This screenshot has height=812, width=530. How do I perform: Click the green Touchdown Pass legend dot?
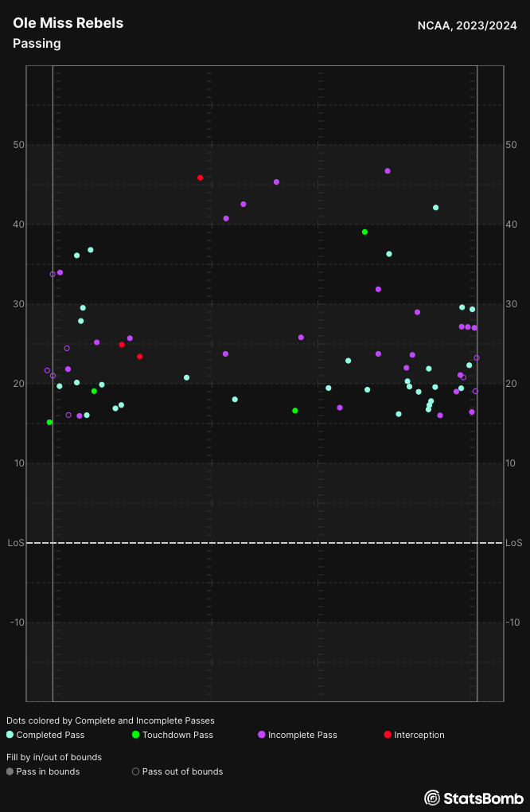[135, 734]
